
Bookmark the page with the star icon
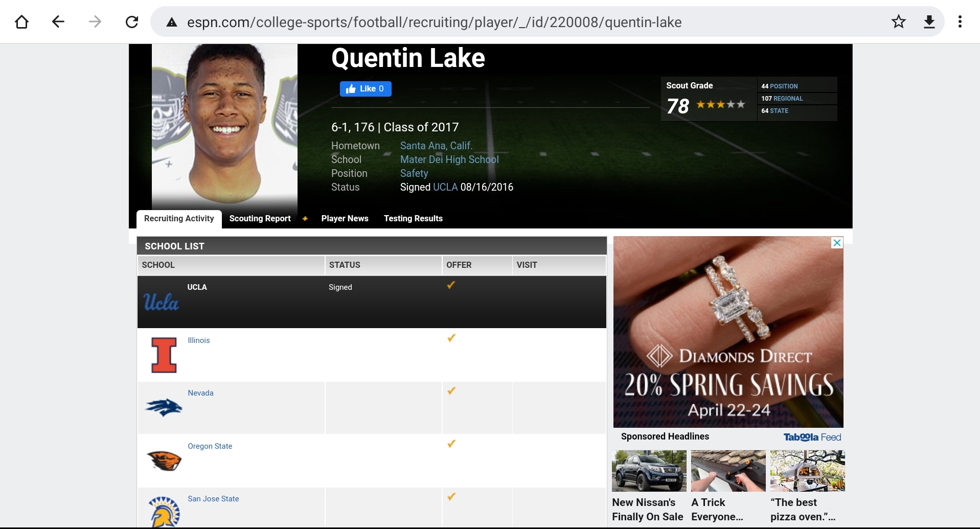898,22
